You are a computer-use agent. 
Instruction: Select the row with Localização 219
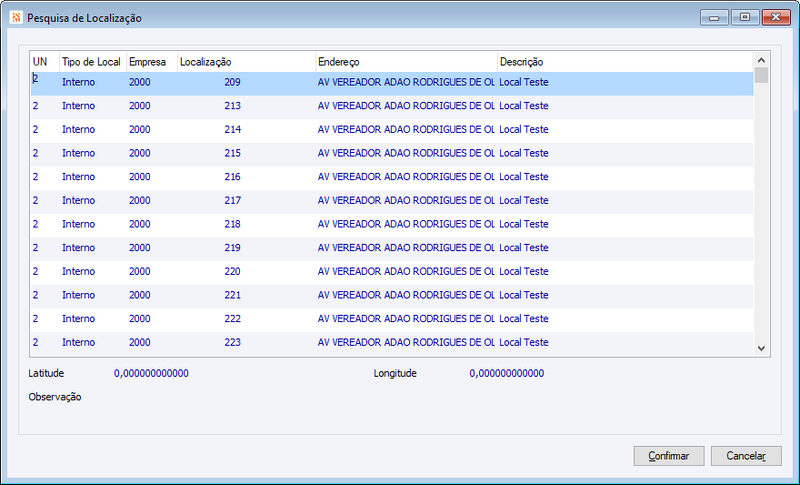(392, 248)
